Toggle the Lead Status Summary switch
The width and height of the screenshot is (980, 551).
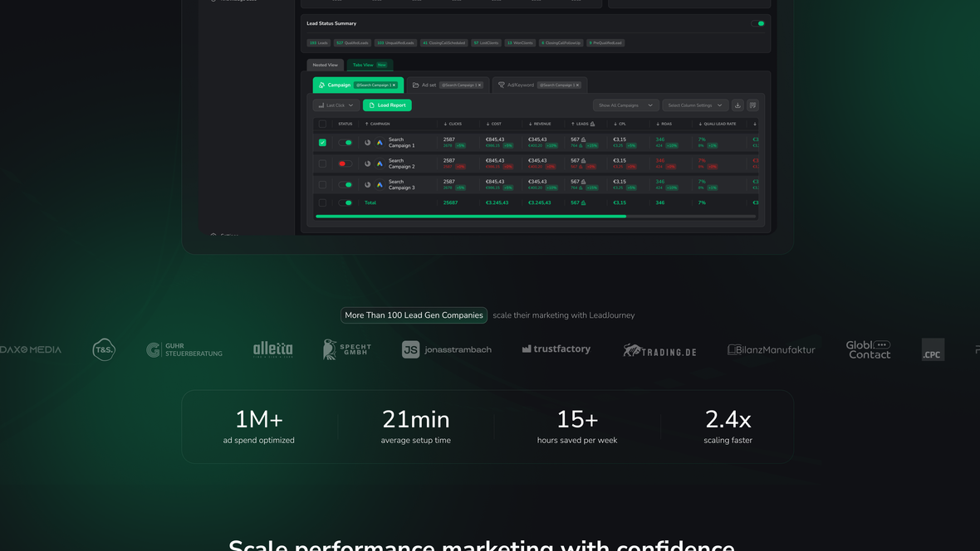tap(757, 24)
